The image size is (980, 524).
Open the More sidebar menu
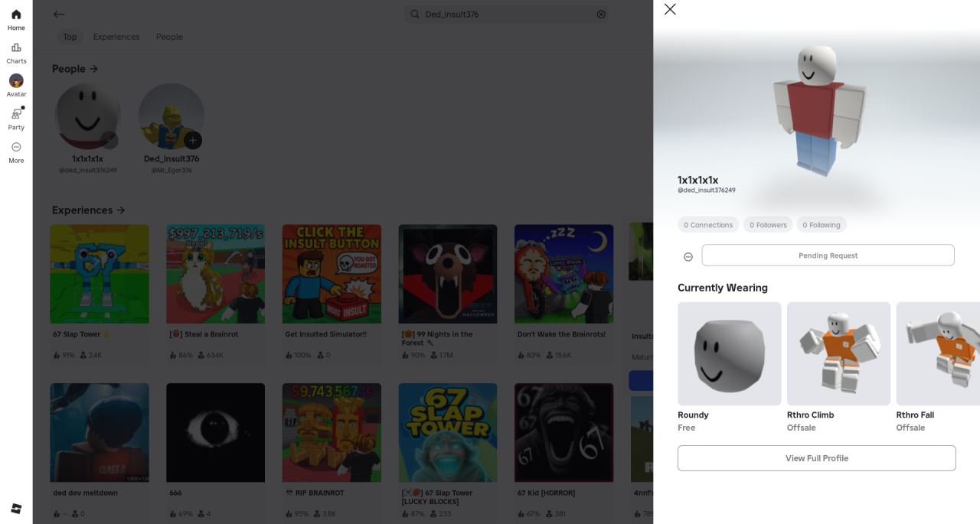[x=16, y=151]
